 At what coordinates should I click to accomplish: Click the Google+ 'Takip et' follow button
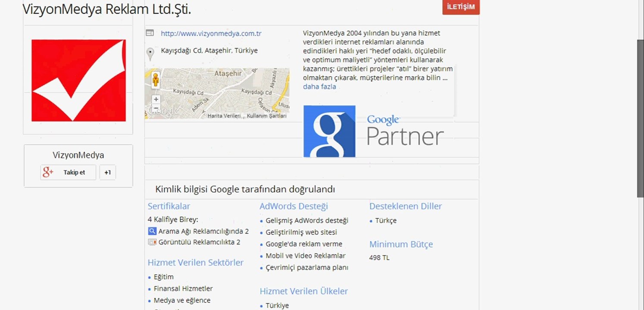tap(68, 172)
